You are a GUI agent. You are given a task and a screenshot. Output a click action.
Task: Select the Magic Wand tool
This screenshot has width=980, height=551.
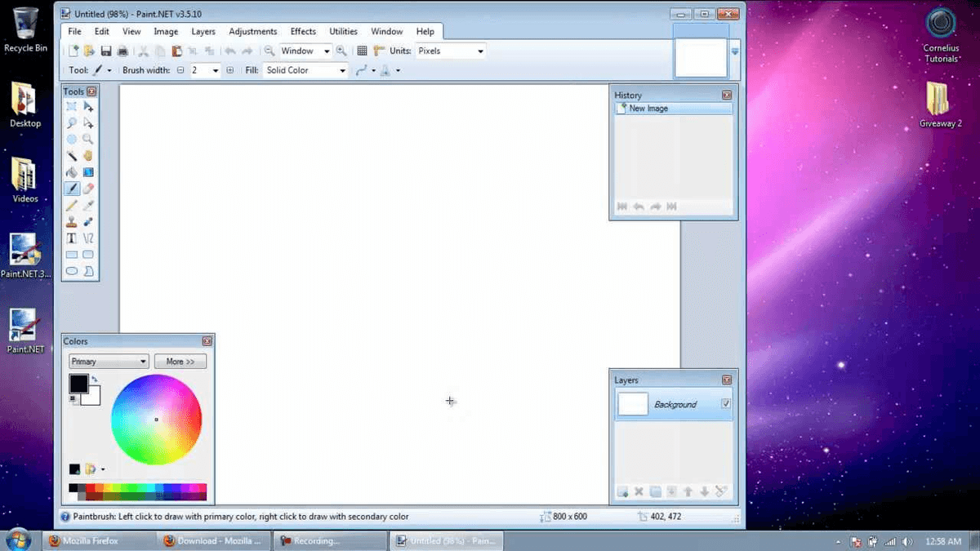72,156
